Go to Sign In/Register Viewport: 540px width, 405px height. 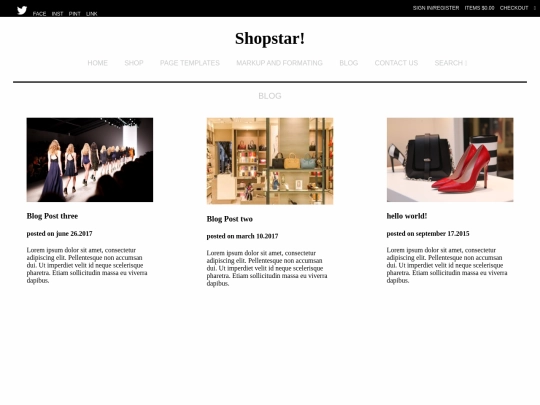coord(436,8)
